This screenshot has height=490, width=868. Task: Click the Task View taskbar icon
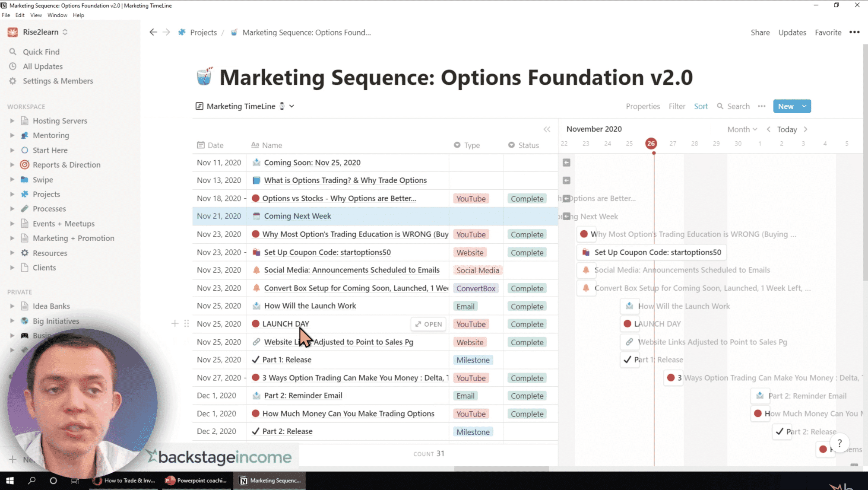click(x=75, y=480)
